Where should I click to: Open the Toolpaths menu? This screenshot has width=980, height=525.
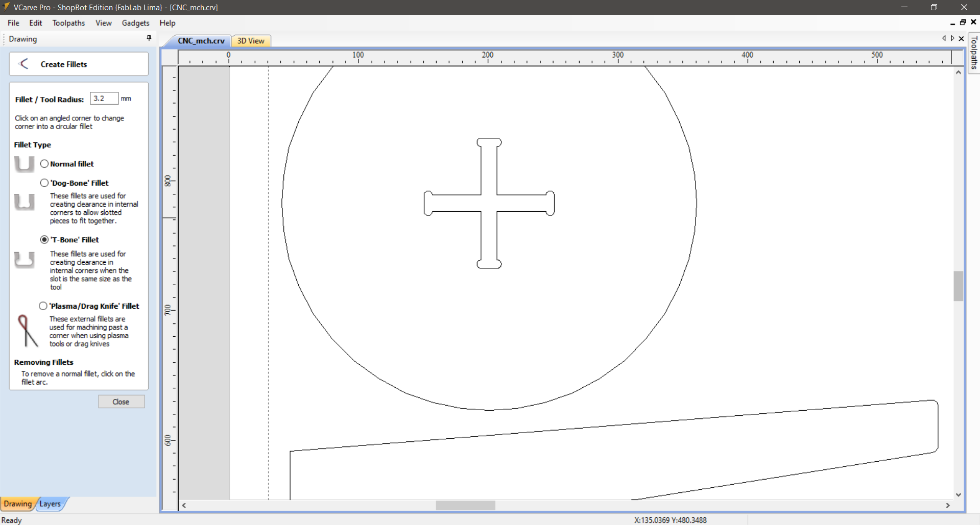68,23
